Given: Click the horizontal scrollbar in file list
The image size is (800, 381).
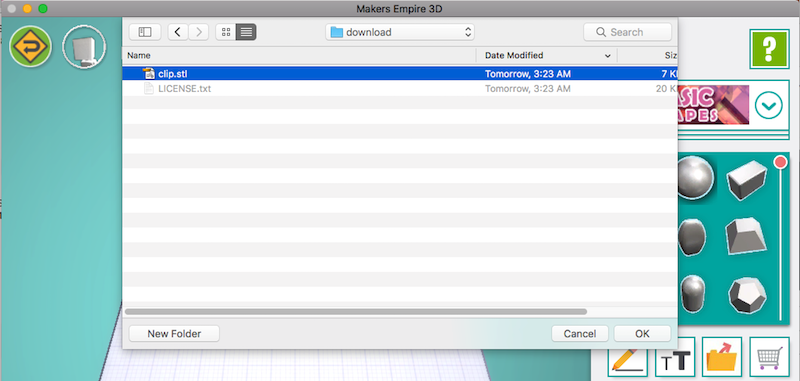Looking at the screenshot, I should tap(356, 311).
